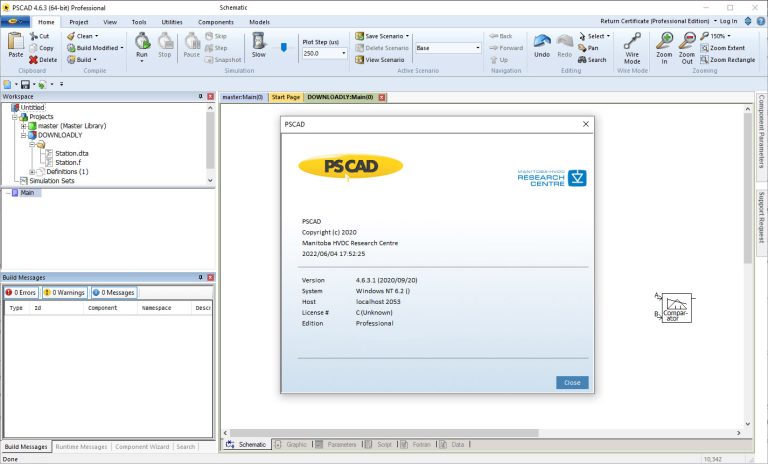Screen dimensions: 768x464
Task: Click Close button in PSCAD dialog
Action: pyautogui.click(x=572, y=383)
